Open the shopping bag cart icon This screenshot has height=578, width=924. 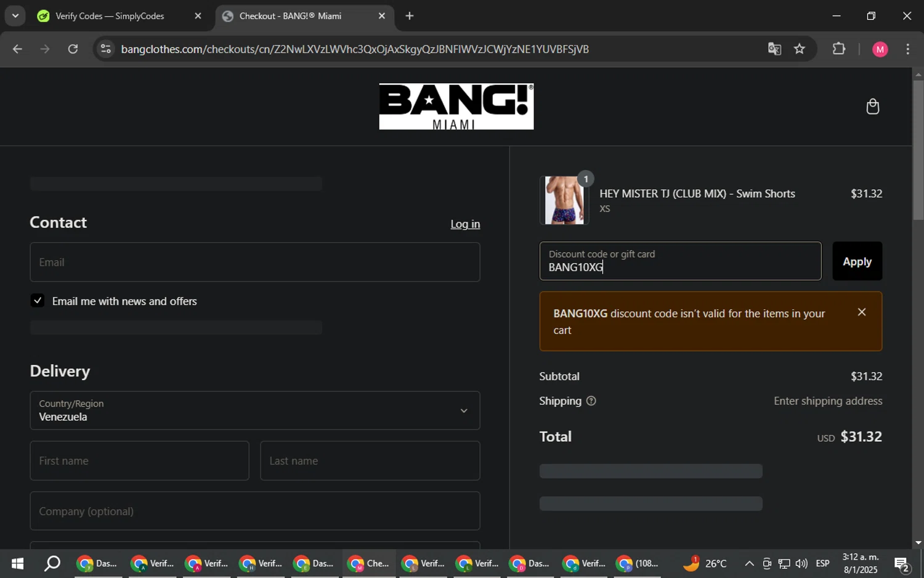coord(872,107)
